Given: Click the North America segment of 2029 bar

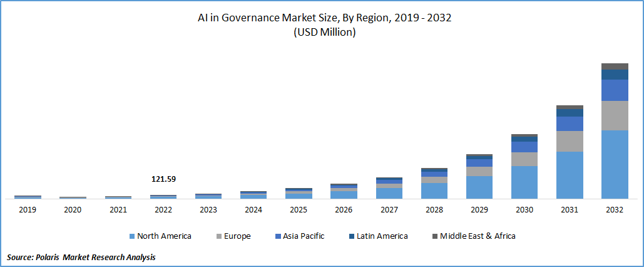Looking at the screenshot, I should point(479,187).
